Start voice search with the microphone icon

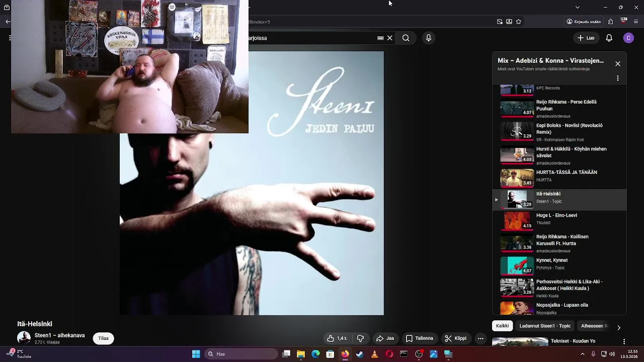(x=429, y=38)
